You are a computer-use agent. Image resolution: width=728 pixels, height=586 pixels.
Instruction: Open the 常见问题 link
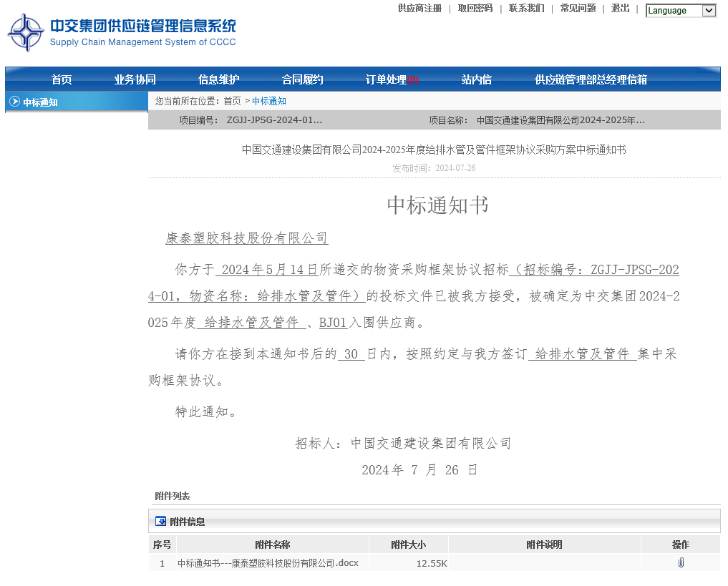[578, 9]
